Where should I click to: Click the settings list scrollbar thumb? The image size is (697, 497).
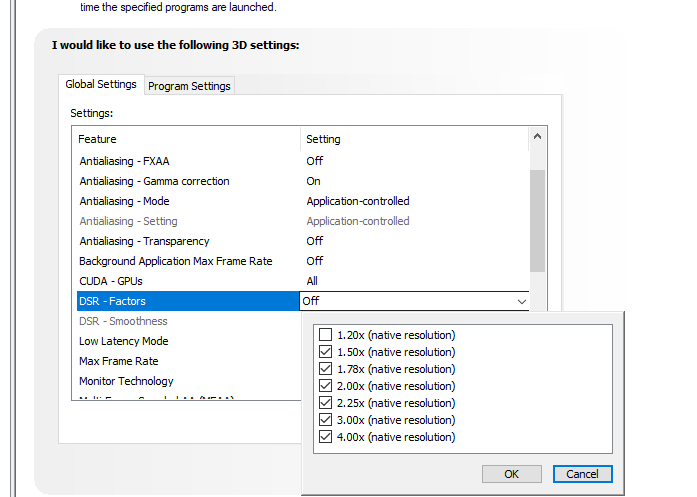[537, 220]
